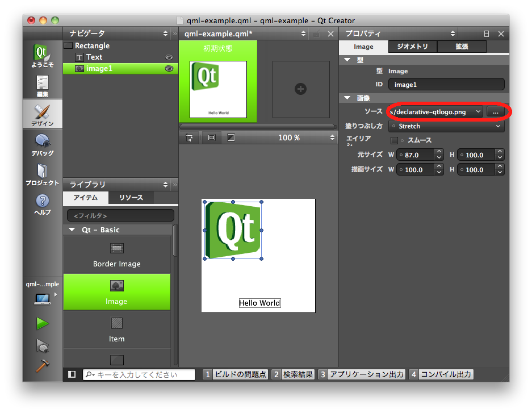The height and width of the screenshot is (413, 532).
Task: Enable the Smooth (スムース) checkbox
Action: pos(394,140)
